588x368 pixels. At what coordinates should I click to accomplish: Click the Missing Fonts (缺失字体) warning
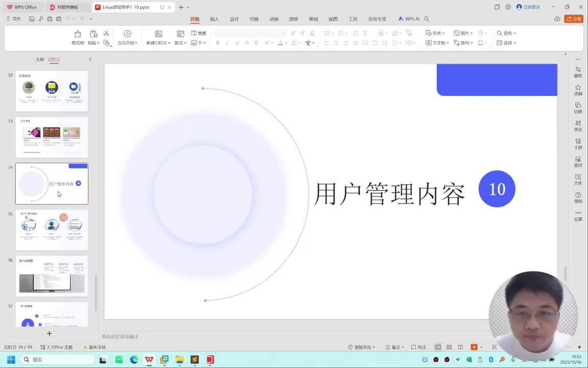pos(94,347)
